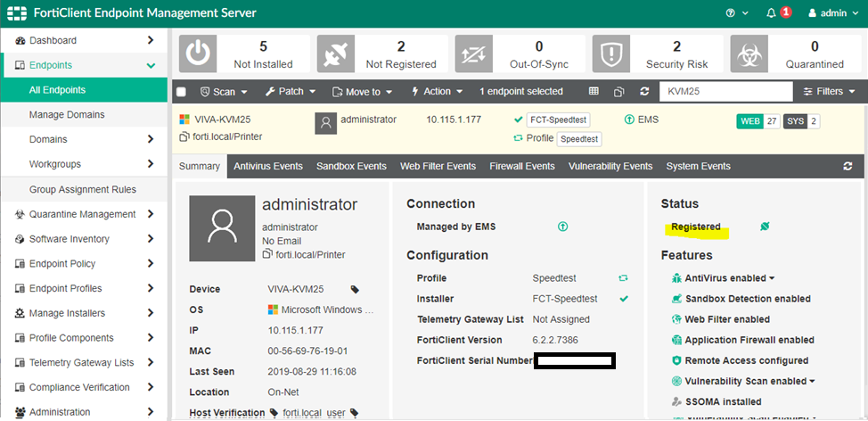Click the WEB 27 badge

pyautogui.click(x=758, y=121)
